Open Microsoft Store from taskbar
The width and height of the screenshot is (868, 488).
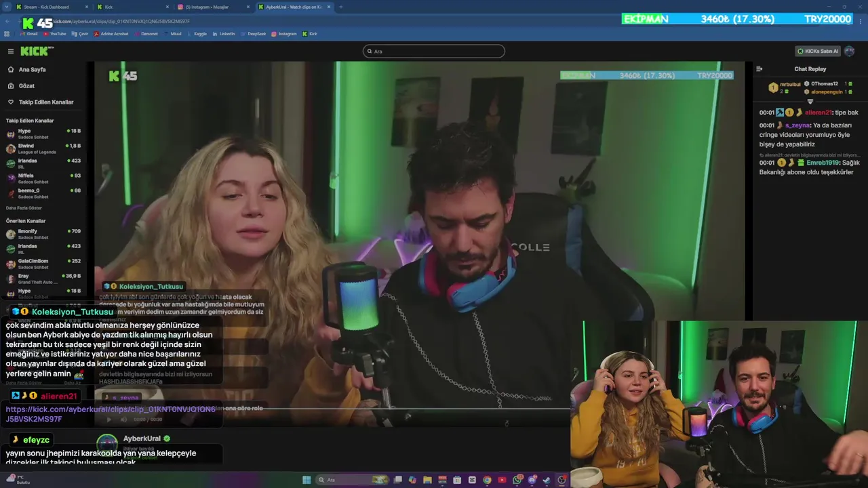click(457, 480)
